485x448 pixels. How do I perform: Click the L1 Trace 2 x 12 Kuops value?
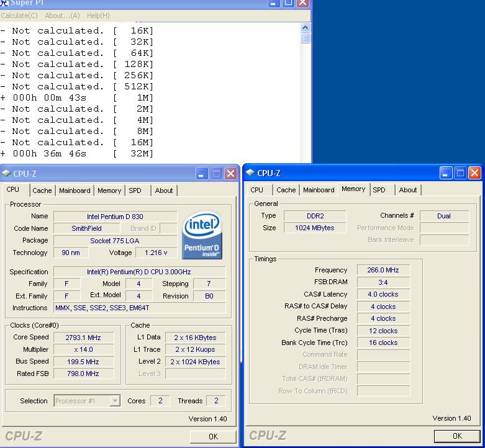click(195, 350)
